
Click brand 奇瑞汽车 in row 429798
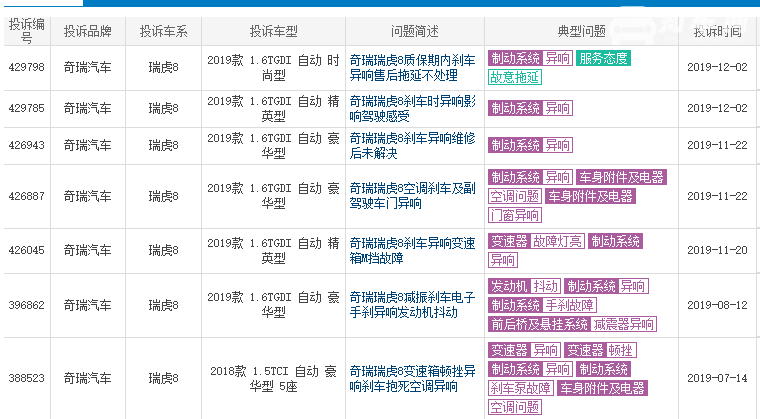coord(88,67)
